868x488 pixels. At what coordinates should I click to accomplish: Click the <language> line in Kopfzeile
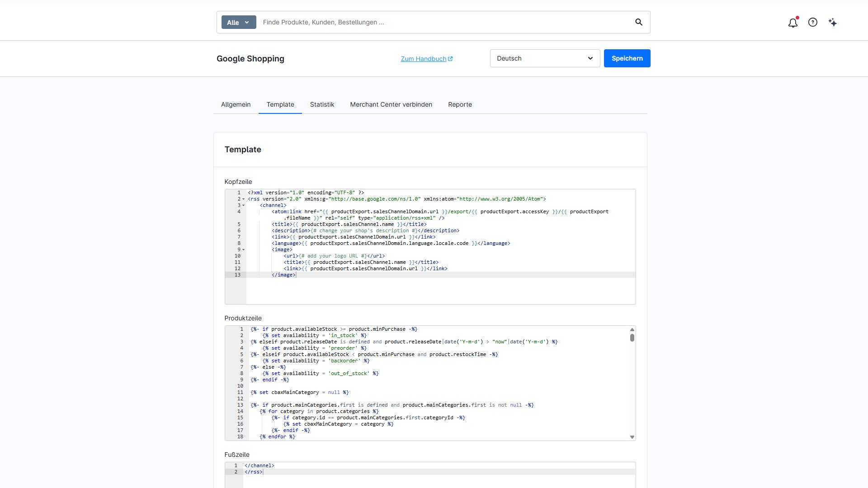391,244
